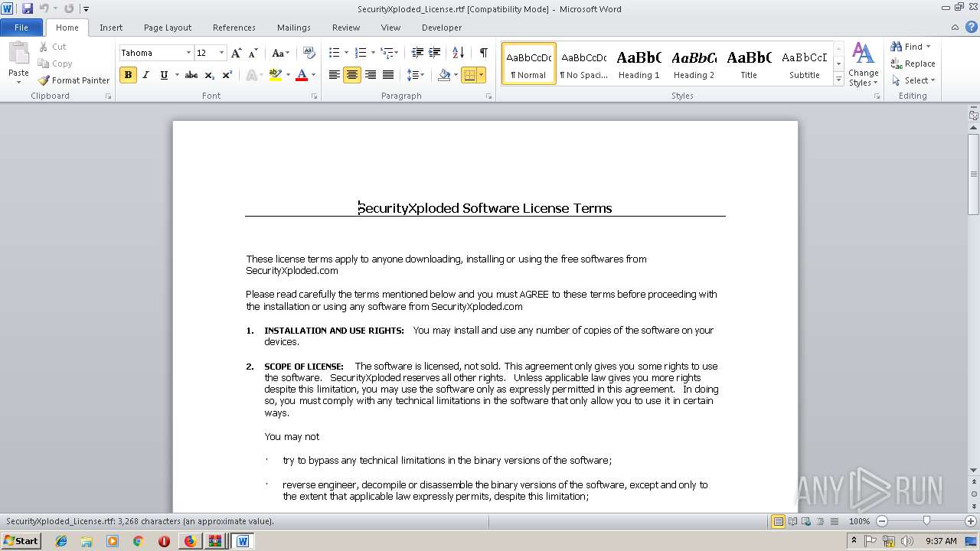Justify paragraph text
This screenshot has width=980, height=551.
click(388, 75)
